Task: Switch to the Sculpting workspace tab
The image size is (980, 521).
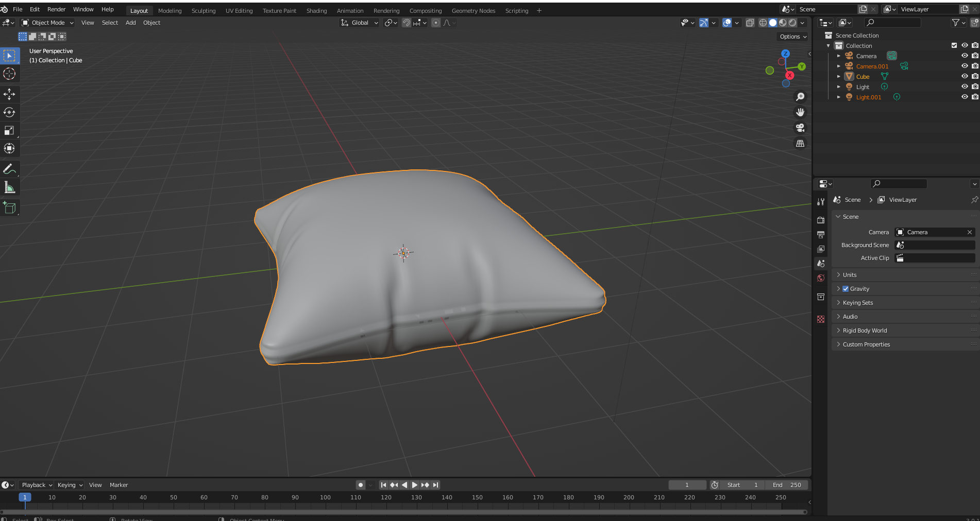Action: click(x=204, y=11)
